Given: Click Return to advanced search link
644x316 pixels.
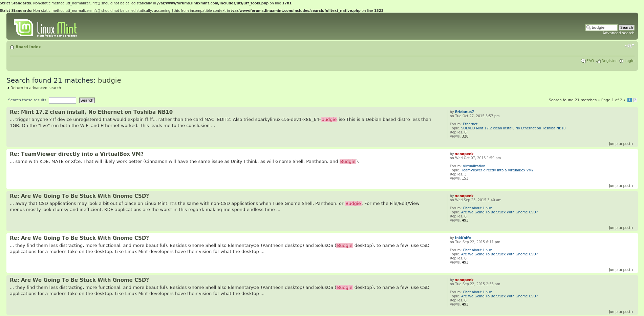Looking at the screenshot, I should click(x=36, y=88).
